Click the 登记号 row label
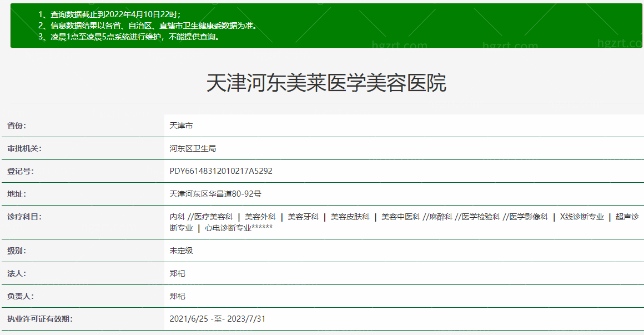 [21, 171]
